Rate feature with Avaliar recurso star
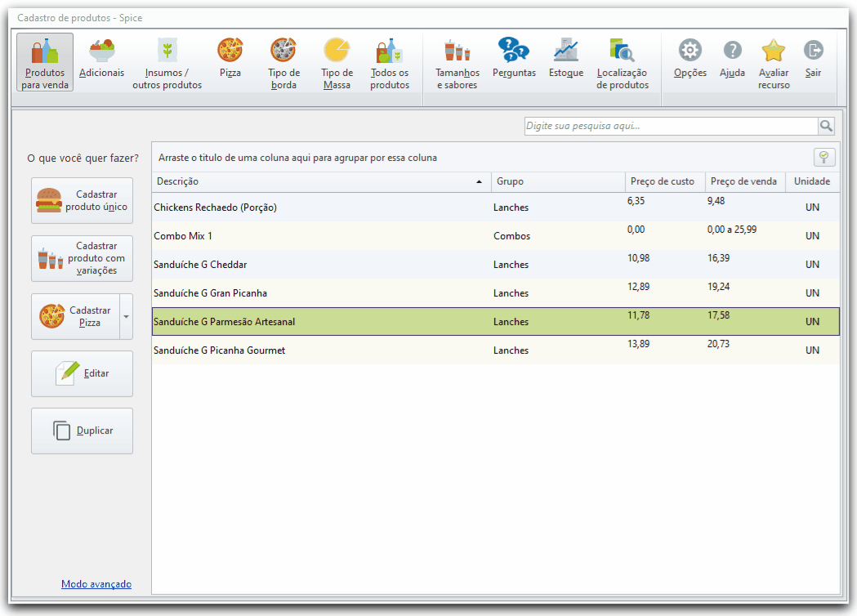Viewport: 857px width, 616px height. click(774, 51)
